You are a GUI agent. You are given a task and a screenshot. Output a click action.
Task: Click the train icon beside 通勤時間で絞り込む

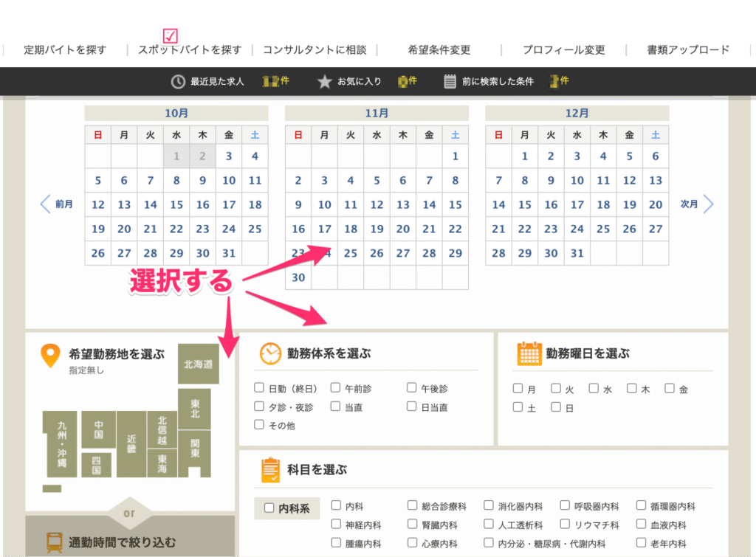(53, 543)
